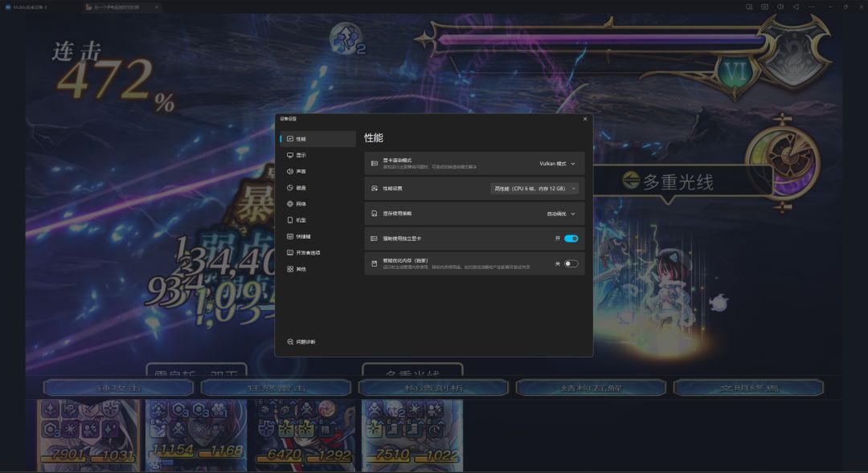Disable the force dedicated GPU toggle
The width and height of the screenshot is (868, 473).
571,239
